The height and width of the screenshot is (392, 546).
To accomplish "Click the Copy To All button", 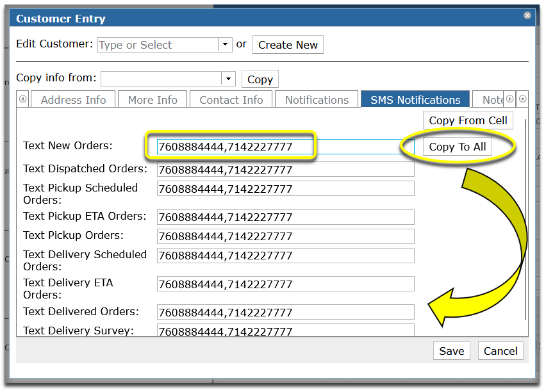I will click(x=457, y=146).
